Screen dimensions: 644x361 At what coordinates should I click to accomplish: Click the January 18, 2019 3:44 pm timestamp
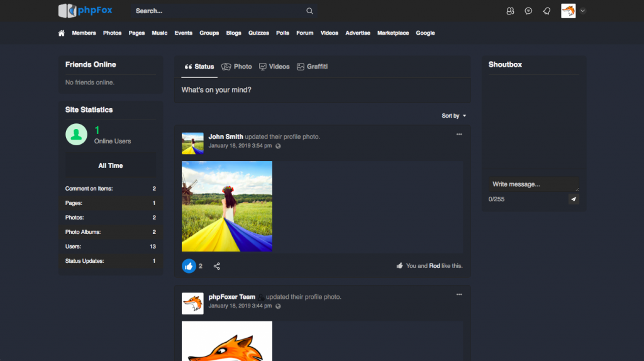pos(240,306)
